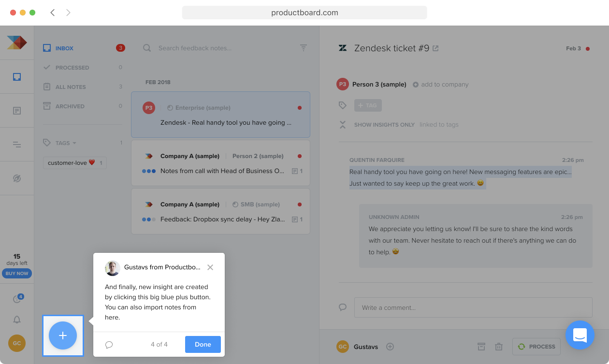Viewport: 609px width, 364px height.
Task: Open the Insights inbox sidebar icon
Action: 17,76
